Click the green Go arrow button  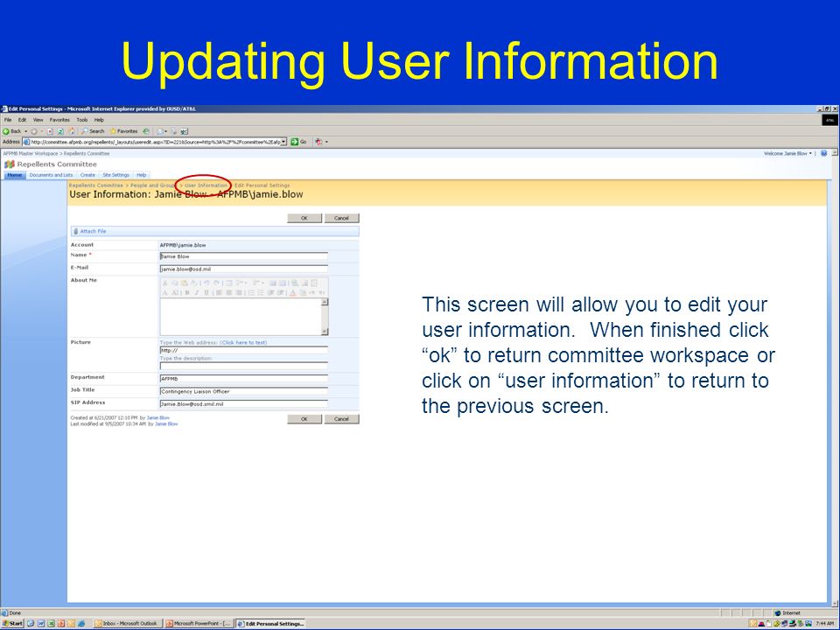pos(294,142)
